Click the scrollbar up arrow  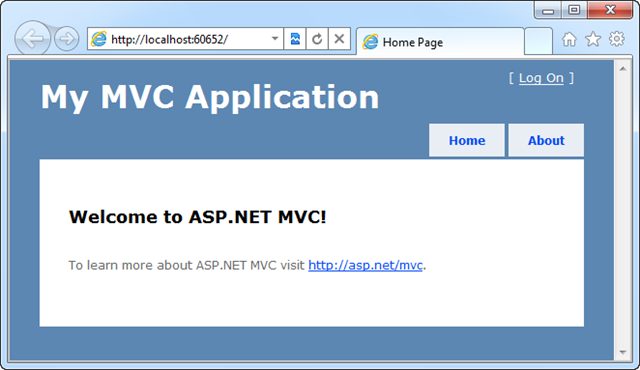click(x=622, y=69)
